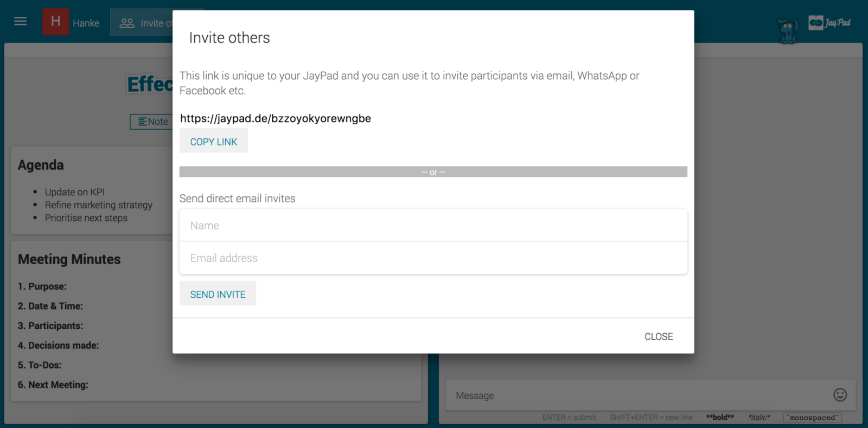
Task: Click the **bold** formatting hint
Action: point(720,417)
